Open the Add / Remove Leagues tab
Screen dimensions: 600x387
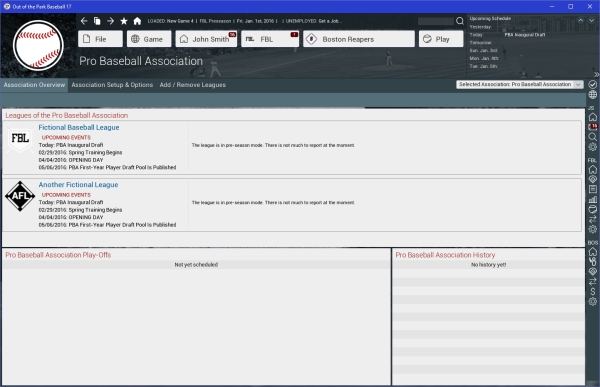coord(192,85)
